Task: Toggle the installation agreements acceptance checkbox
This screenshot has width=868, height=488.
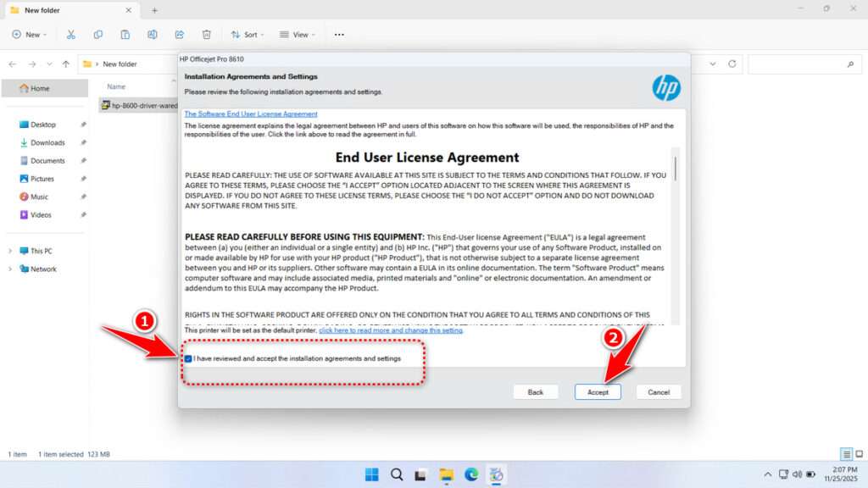Action: pyautogui.click(x=188, y=359)
